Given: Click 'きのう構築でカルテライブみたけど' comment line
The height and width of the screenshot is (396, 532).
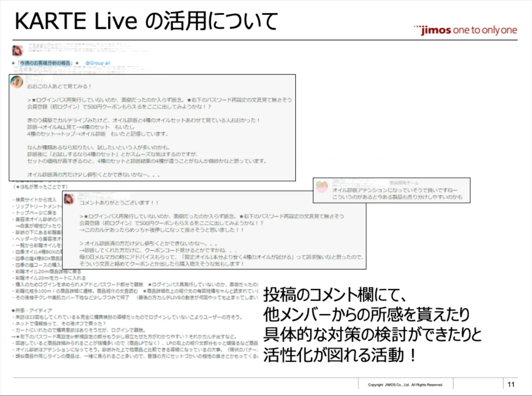Looking at the screenshot, I should pyautogui.click(x=143, y=120).
